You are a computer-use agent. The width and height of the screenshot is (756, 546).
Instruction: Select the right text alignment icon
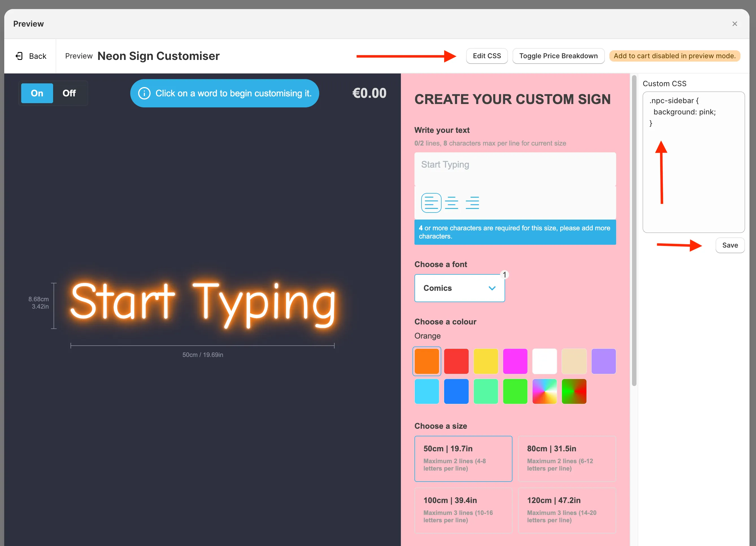click(473, 202)
